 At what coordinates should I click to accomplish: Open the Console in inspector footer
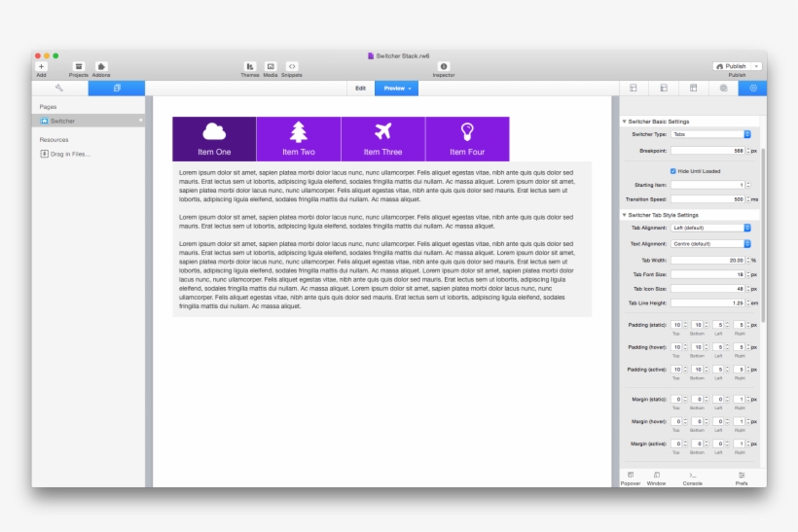point(692,475)
